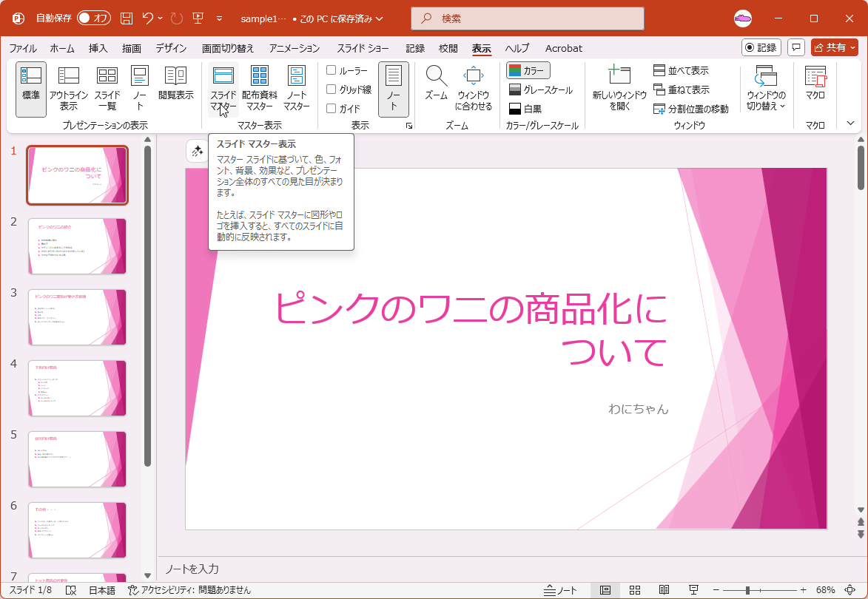Open ウィンドウの切り替え dropdown

[766, 89]
